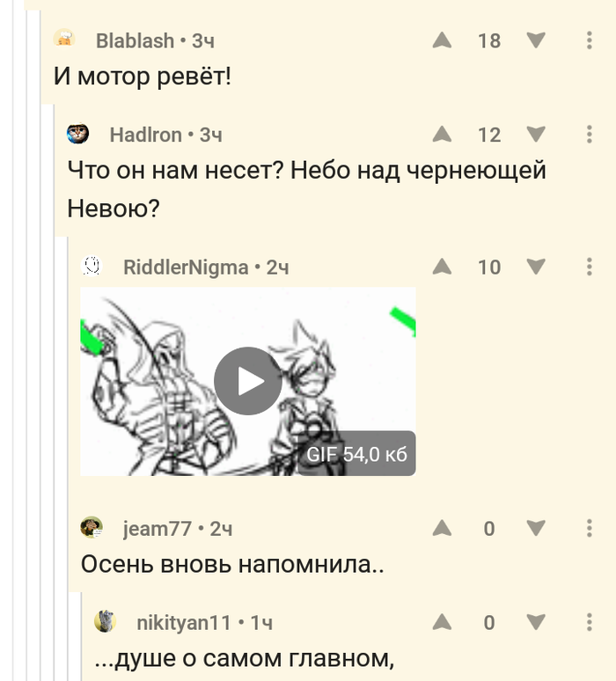Open nikityan11's profile by username

click(184, 622)
